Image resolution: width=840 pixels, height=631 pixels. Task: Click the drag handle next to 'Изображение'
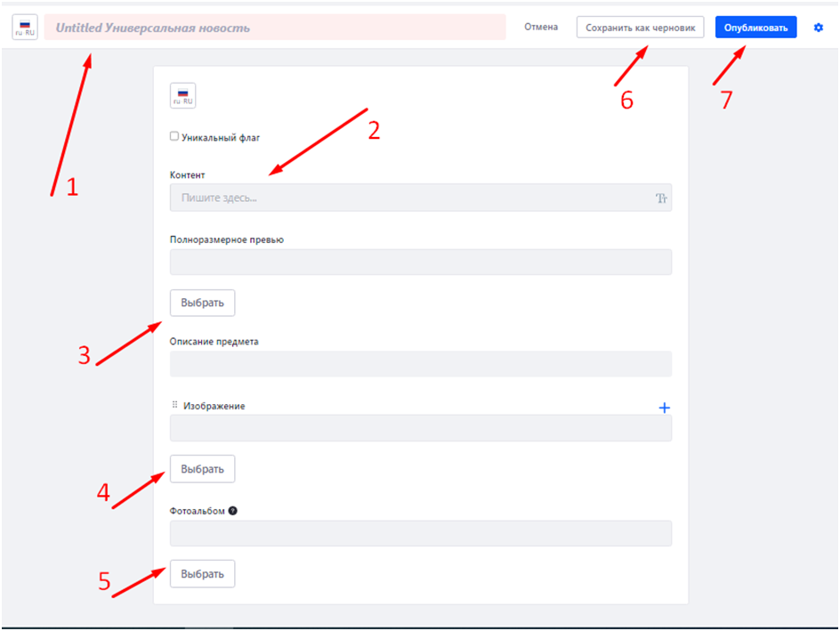click(x=175, y=405)
